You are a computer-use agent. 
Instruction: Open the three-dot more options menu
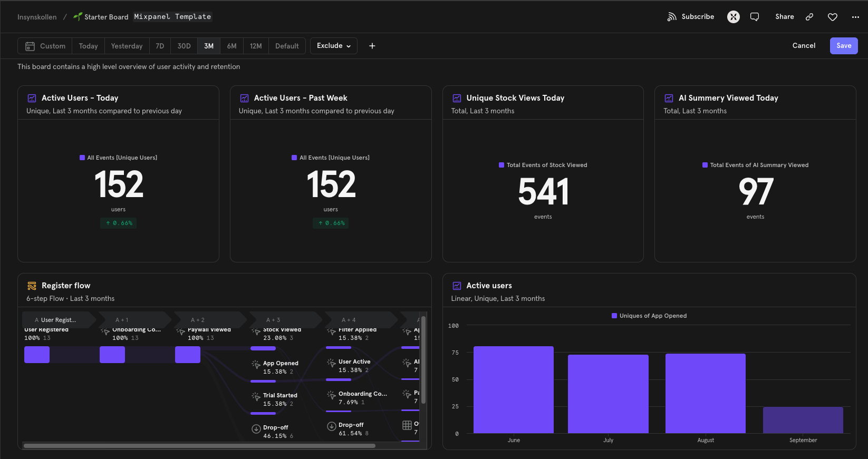855,17
